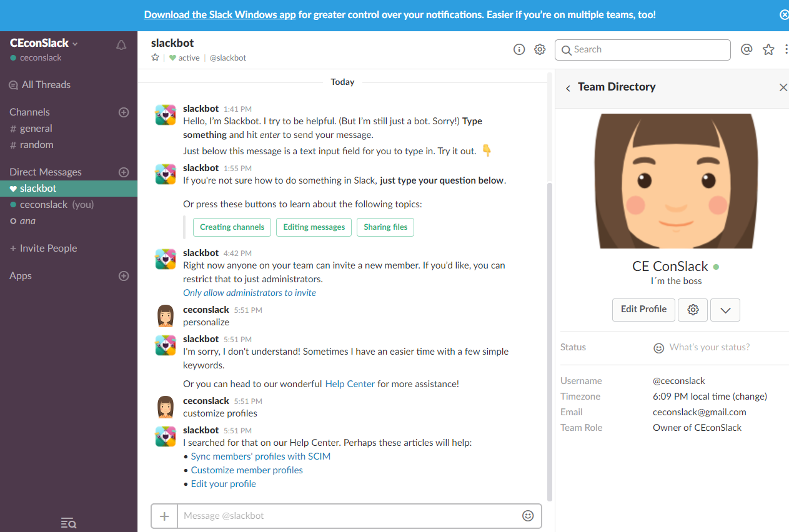The height and width of the screenshot is (532, 789).
Task: Change timezone via the change link
Action: [750, 397]
